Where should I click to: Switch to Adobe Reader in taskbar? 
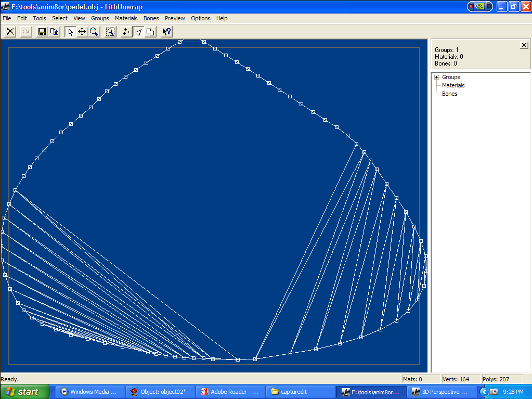(230, 392)
